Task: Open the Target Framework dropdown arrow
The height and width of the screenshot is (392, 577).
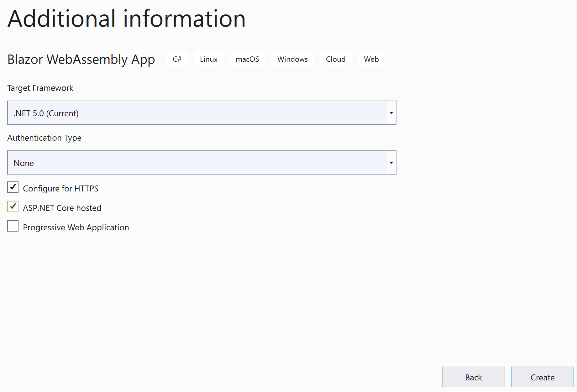Action: [x=391, y=113]
